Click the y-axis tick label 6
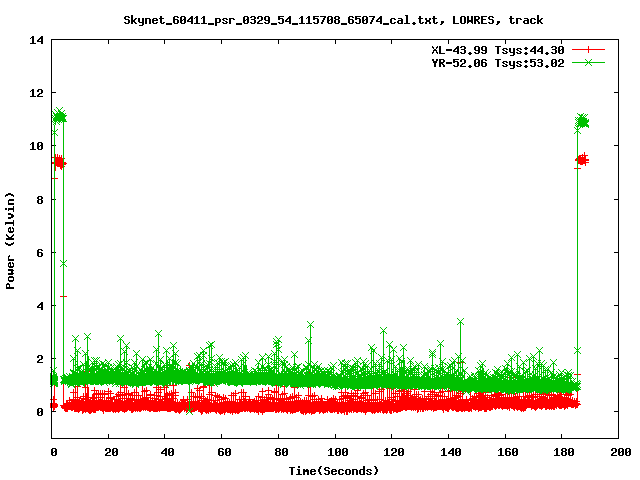This screenshot has width=640, height=480. pyautogui.click(x=40, y=253)
